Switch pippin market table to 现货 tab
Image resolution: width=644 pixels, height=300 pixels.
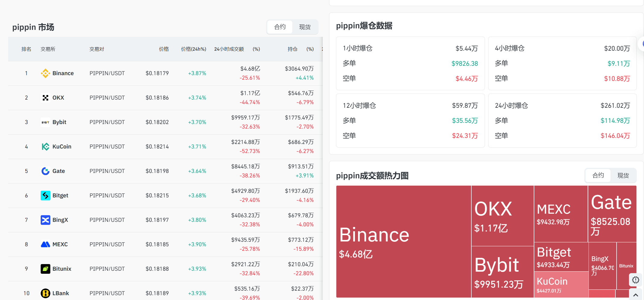(x=305, y=27)
